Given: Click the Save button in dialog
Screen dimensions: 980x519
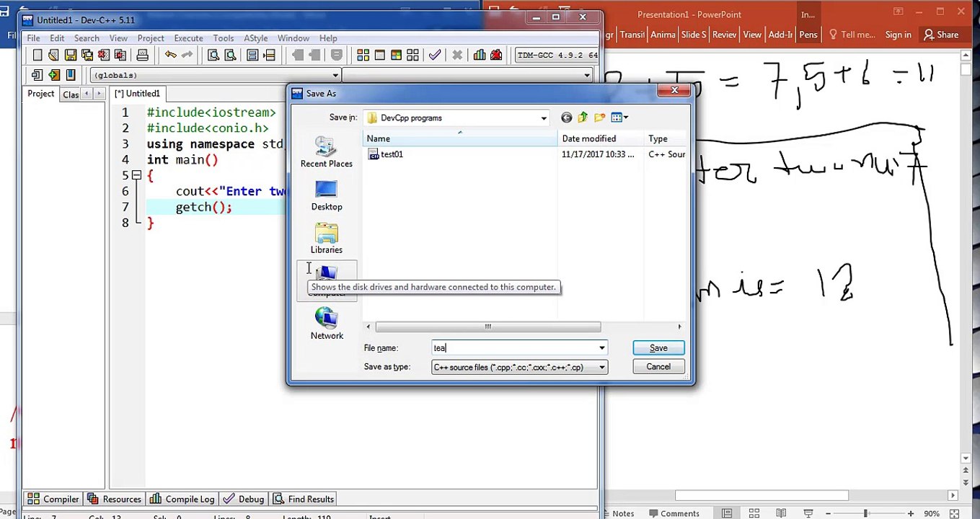Looking at the screenshot, I should pos(658,348).
